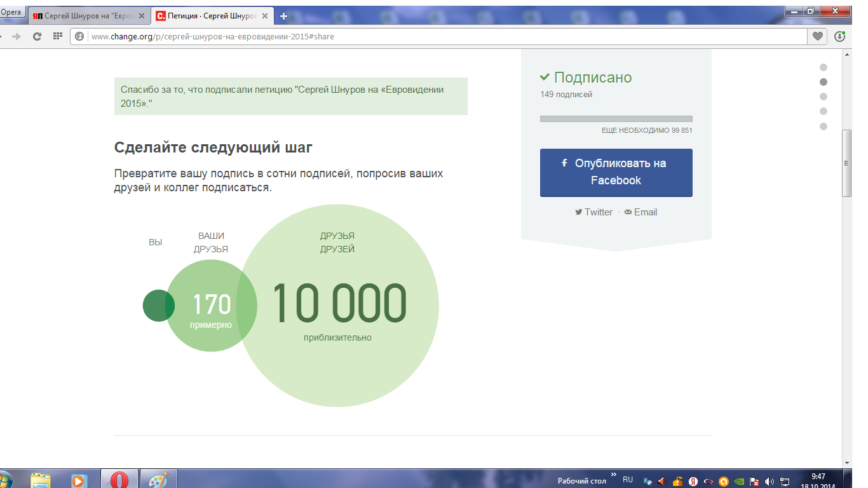Image resolution: width=868 pixels, height=488 pixels.
Task: Click the scrollbar up arrow
Action: pyautogui.click(x=846, y=54)
